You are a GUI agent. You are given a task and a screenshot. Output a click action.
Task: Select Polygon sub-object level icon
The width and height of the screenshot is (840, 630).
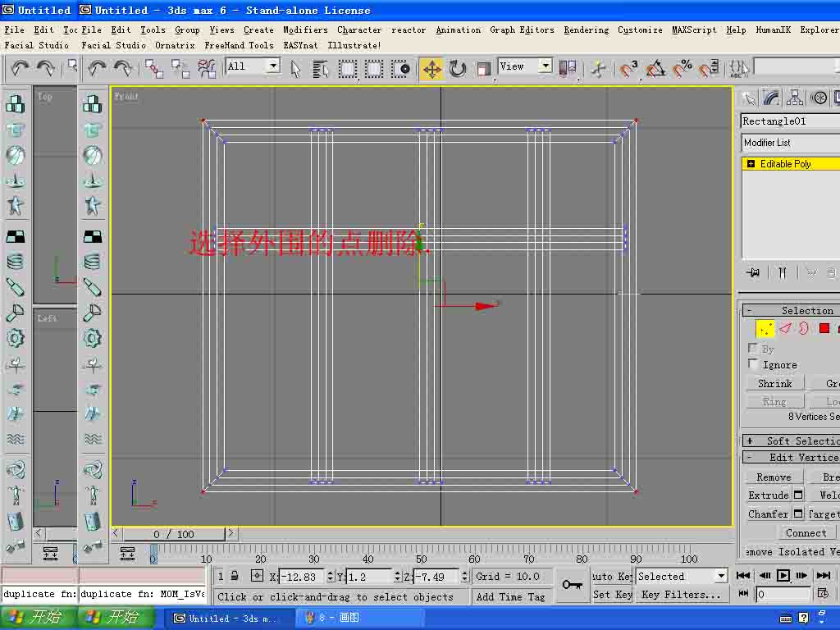824,328
